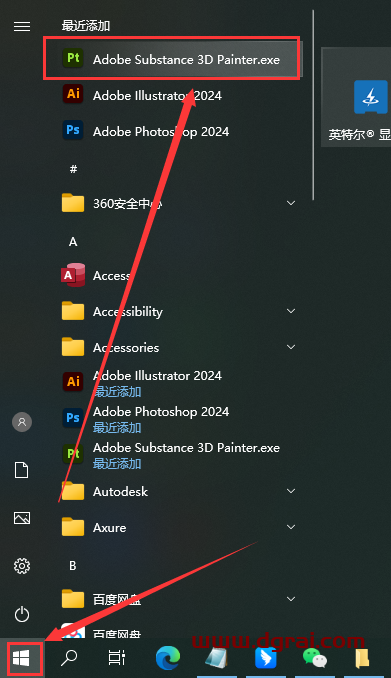Launch Access from the A group

coord(172,275)
